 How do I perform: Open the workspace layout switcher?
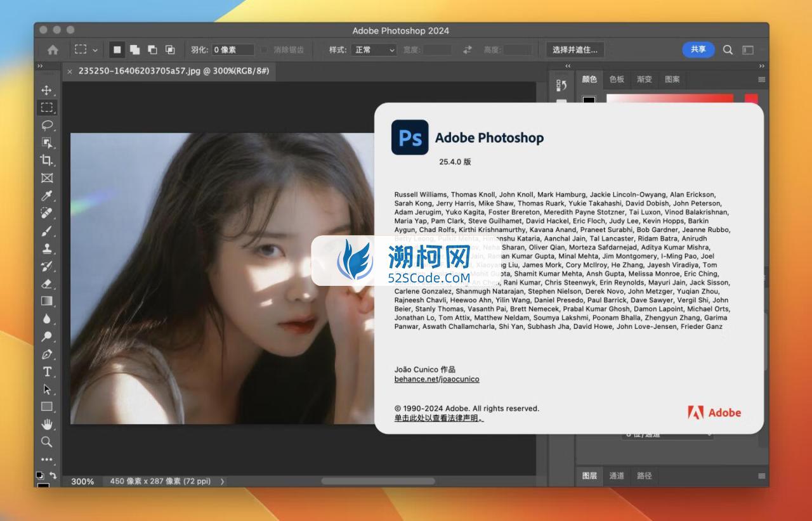point(748,49)
